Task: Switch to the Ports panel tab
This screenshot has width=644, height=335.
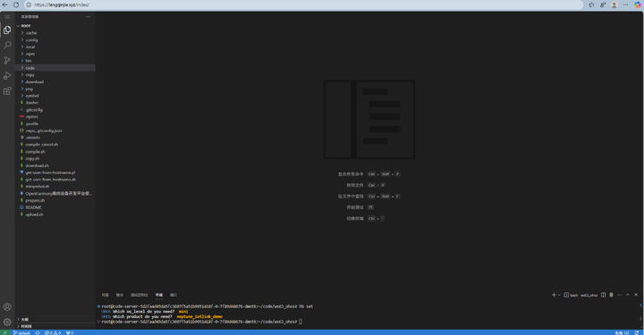Action: pos(174,295)
